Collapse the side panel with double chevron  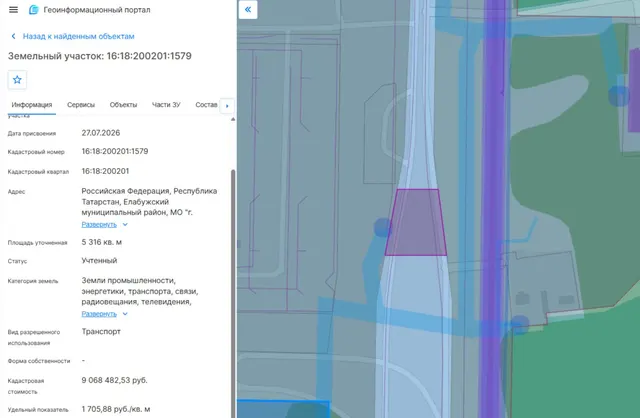coord(248,9)
